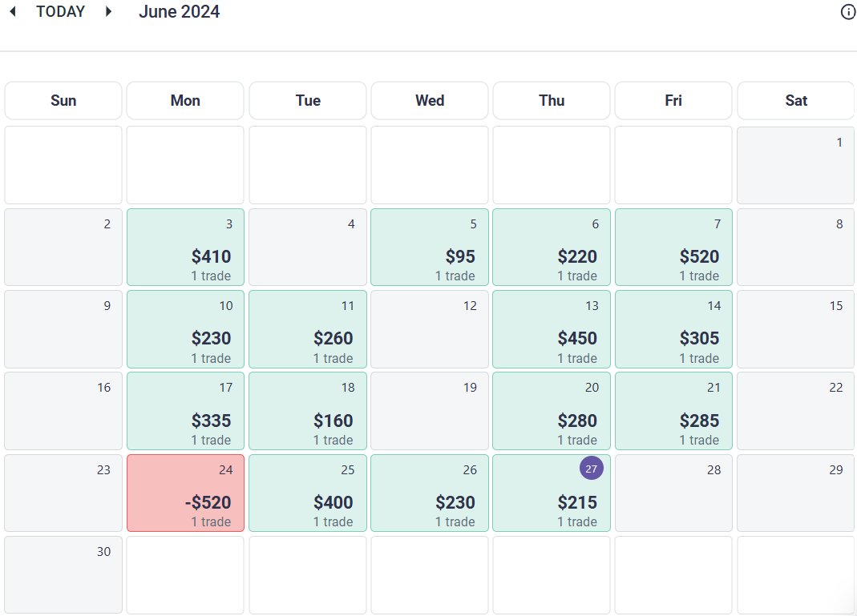Advance to the next month arrow
This screenshot has height=616, width=857.
pos(109,12)
